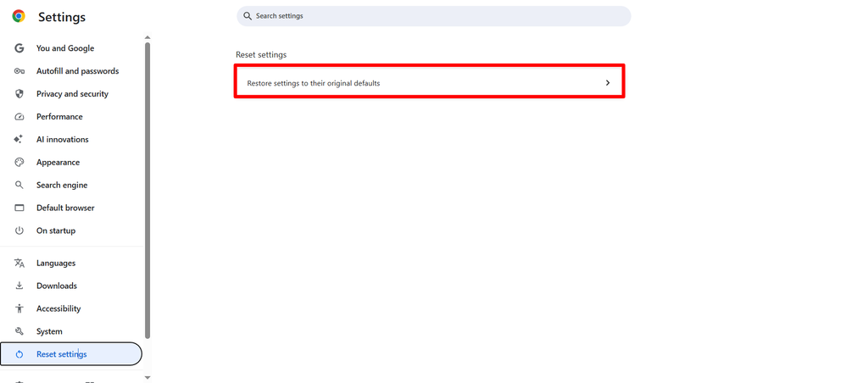Click the Autofill key icon
This screenshot has width=868, height=383.
coord(19,71)
